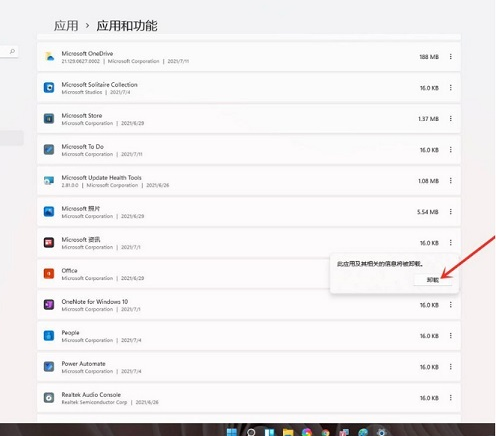Click the 应用和功能 page heading

(127, 26)
